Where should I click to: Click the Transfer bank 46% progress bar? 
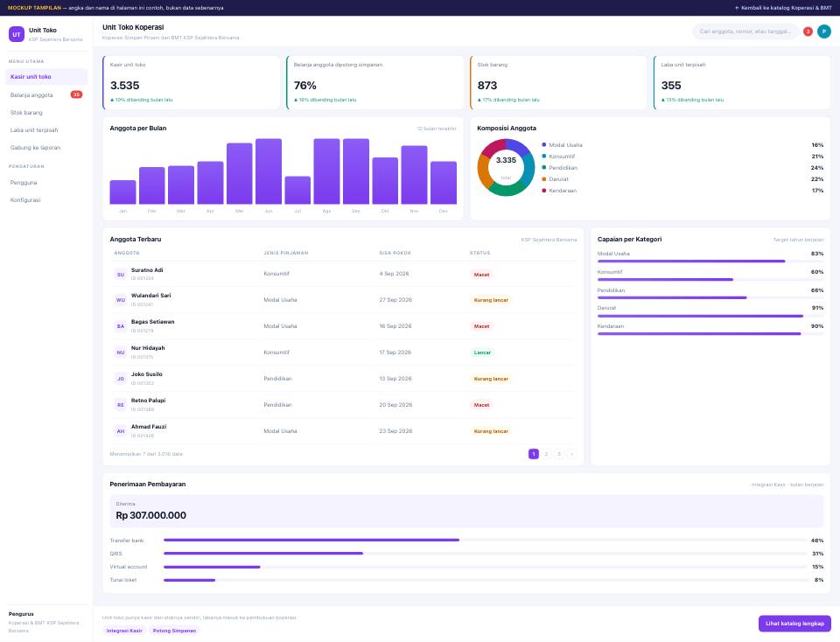tap(485, 541)
